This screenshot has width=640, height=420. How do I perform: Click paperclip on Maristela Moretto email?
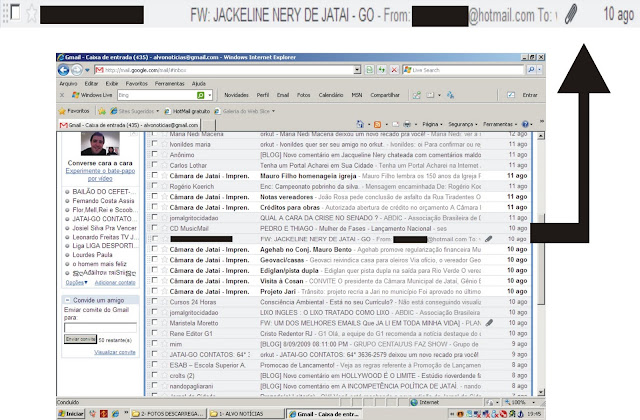click(489, 323)
